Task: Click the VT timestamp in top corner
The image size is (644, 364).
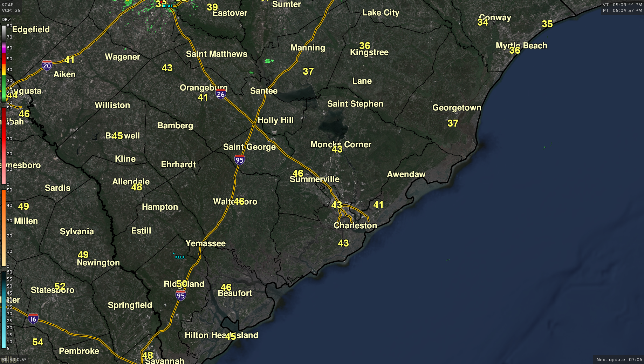Action: pyautogui.click(x=622, y=5)
